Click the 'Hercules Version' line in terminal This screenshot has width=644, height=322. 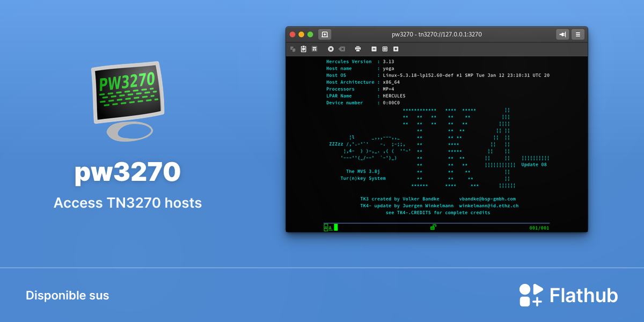point(360,62)
